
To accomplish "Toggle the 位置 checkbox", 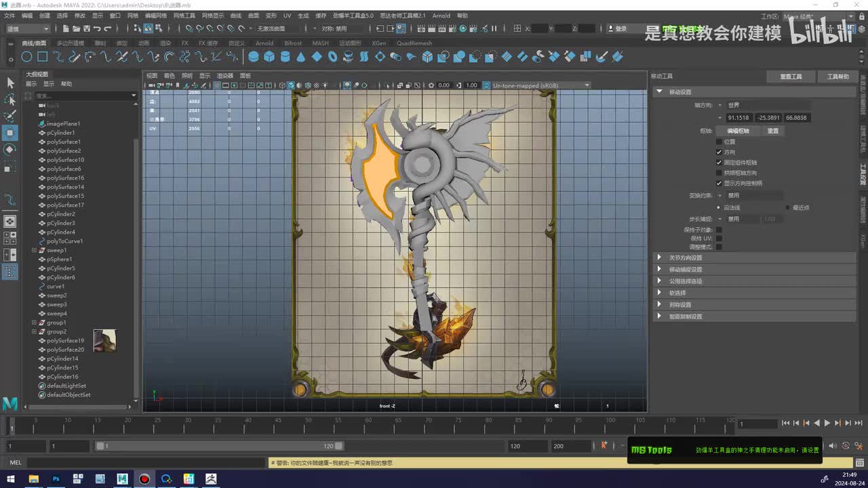I will click(719, 142).
